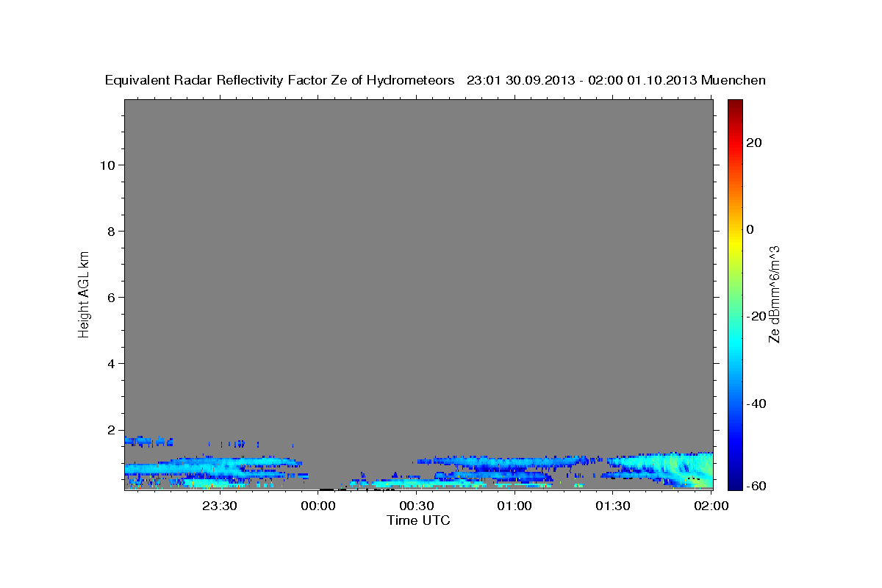882x588 pixels.
Task: Click the y-axis tick label '10'
Action: tap(107, 165)
